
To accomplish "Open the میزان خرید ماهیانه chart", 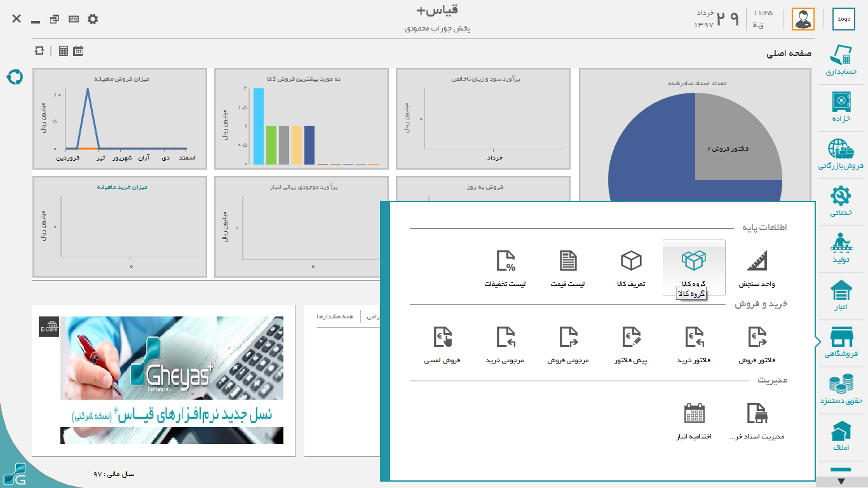I will pos(120,227).
